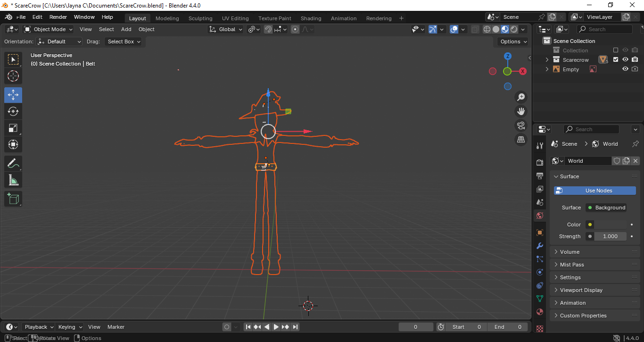The width and height of the screenshot is (644, 342).
Task: Expand the Mist Pass panel
Action: click(x=595, y=265)
